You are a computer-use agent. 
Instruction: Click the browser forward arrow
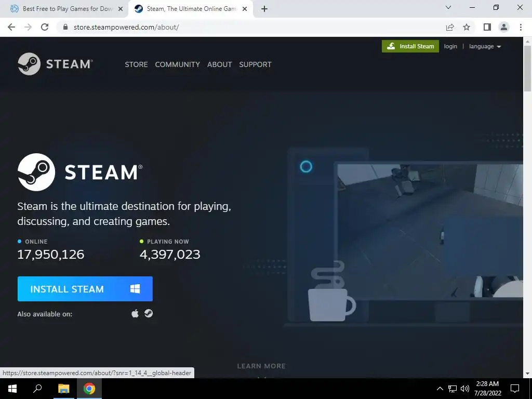28,27
